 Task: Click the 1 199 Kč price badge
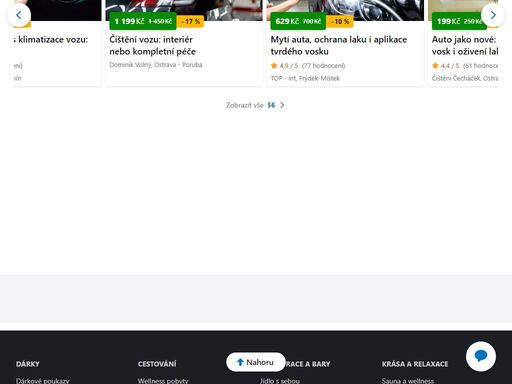pos(143,21)
